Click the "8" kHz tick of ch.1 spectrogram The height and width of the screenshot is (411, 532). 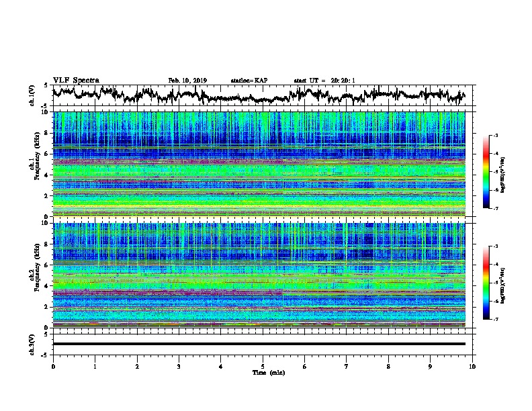coord(47,133)
